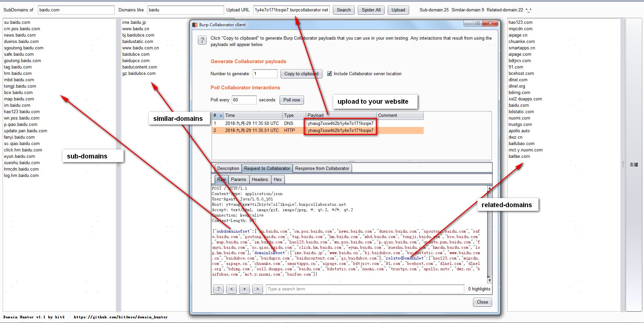
Task: Click the search help question mark button
Action: (218, 289)
